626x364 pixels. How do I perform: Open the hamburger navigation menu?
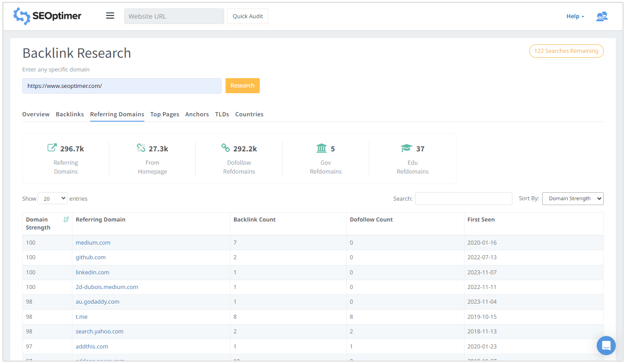pos(110,16)
